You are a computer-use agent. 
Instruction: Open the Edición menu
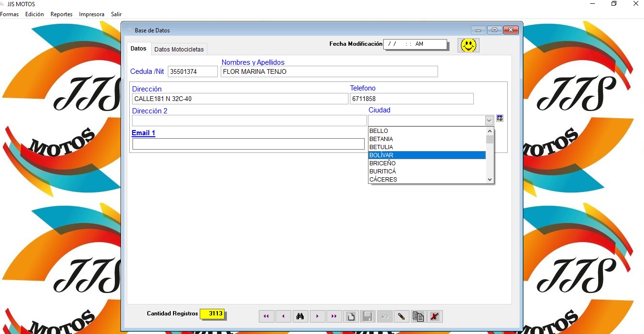34,14
